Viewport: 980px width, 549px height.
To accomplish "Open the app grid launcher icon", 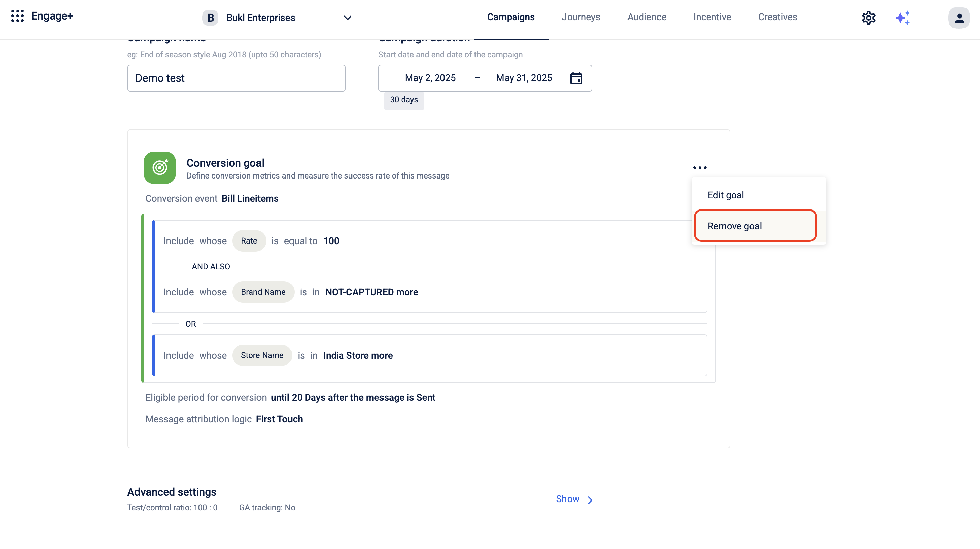I will point(18,16).
